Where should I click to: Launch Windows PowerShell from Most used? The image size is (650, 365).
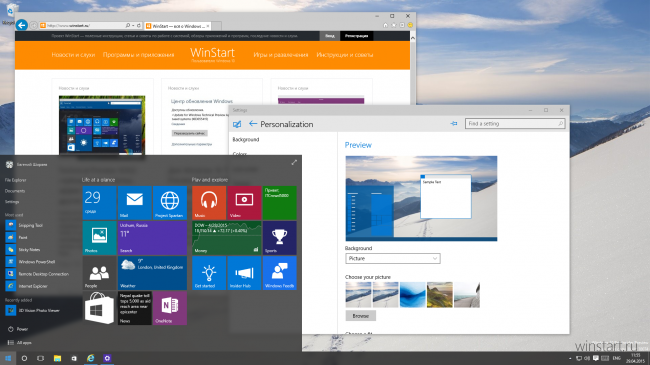pos(30,262)
